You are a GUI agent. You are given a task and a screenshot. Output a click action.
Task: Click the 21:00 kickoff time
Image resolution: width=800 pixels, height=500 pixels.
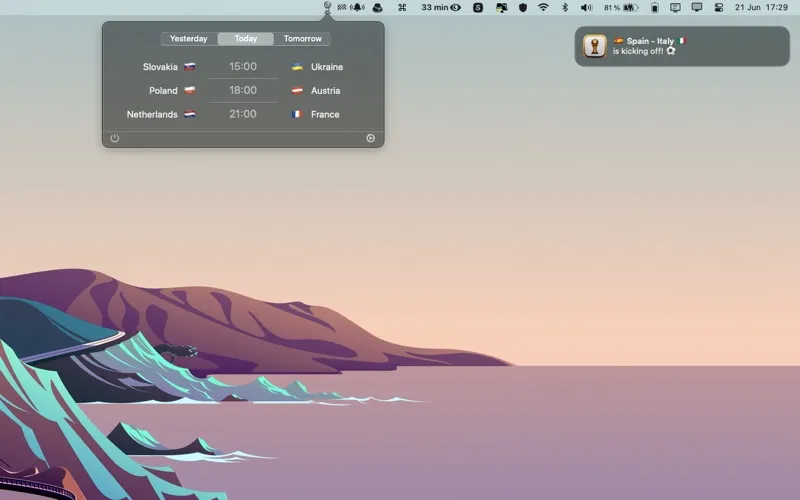coord(243,114)
